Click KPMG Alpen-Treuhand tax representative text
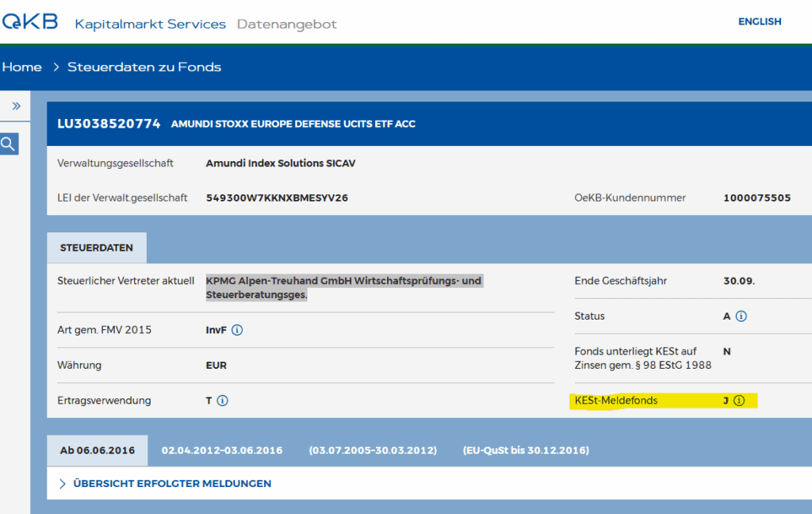This screenshot has height=514, width=812. tap(344, 288)
